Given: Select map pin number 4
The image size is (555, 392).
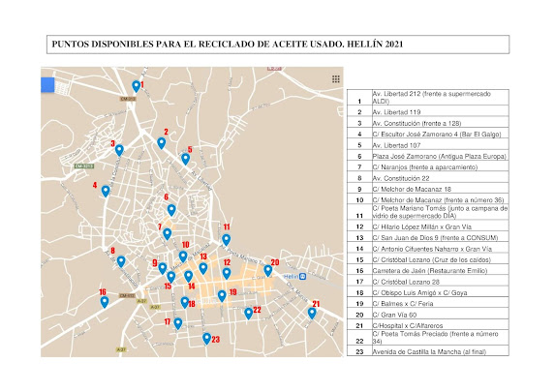Looking at the screenshot, I should (106, 191).
